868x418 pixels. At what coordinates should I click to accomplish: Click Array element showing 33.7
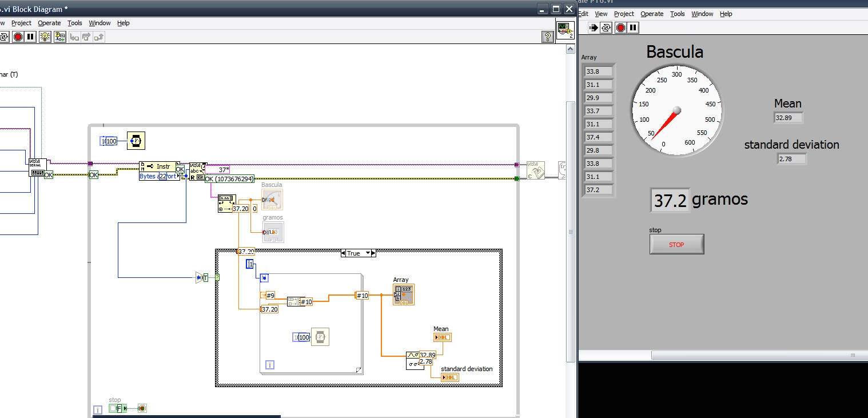click(599, 111)
